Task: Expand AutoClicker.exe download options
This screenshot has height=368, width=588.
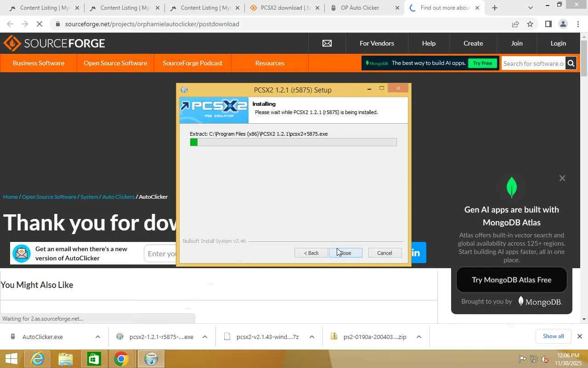Action: 98,337
